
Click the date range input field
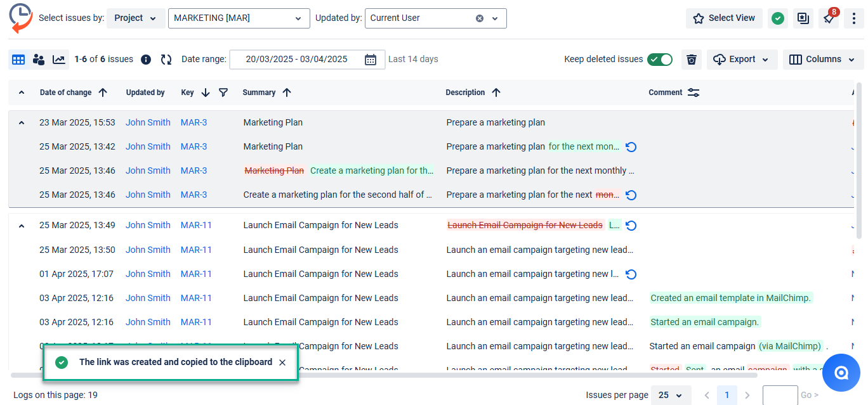(x=297, y=60)
